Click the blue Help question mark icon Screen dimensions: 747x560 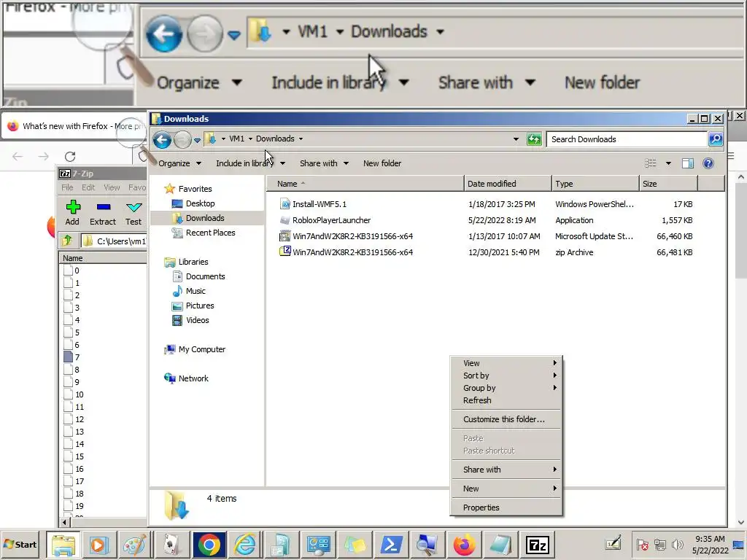[x=708, y=163]
